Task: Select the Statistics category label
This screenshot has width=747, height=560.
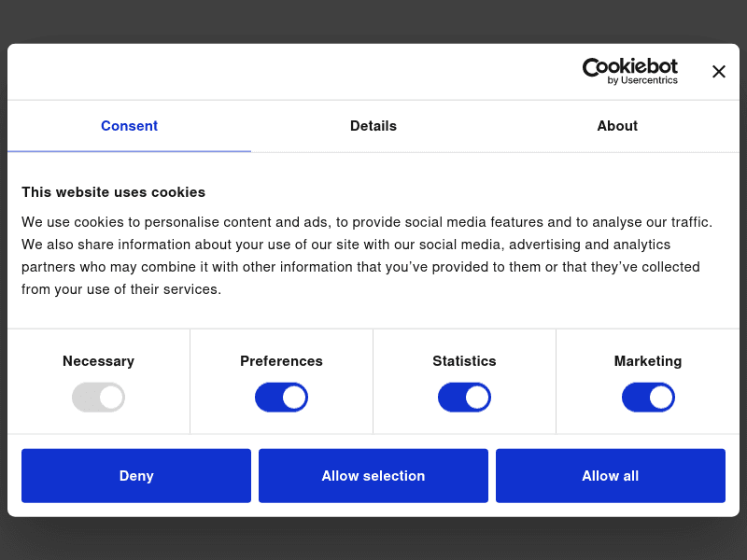Action: coord(464,361)
